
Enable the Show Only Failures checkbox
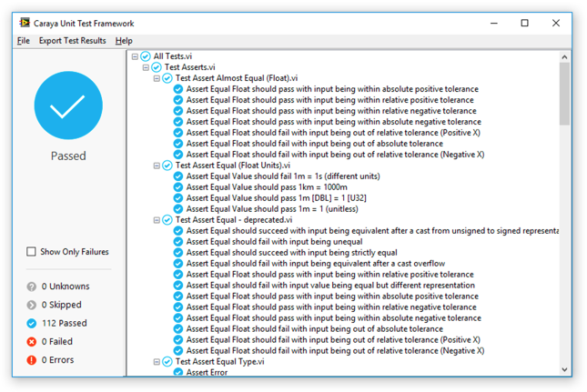[x=32, y=252]
